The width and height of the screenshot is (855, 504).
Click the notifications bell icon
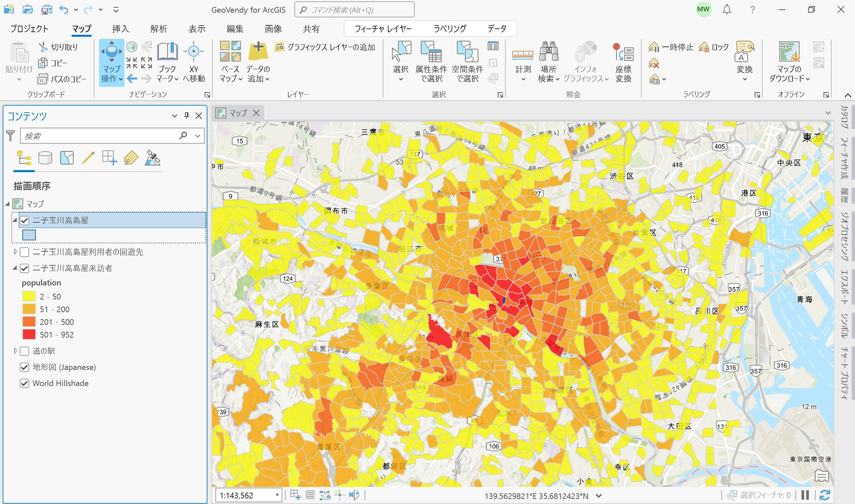click(727, 10)
